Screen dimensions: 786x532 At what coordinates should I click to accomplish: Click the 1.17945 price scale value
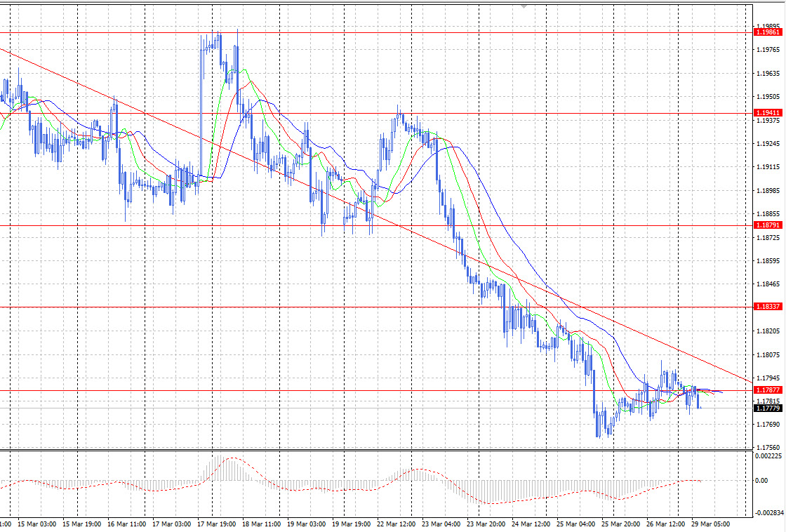[x=768, y=378]
